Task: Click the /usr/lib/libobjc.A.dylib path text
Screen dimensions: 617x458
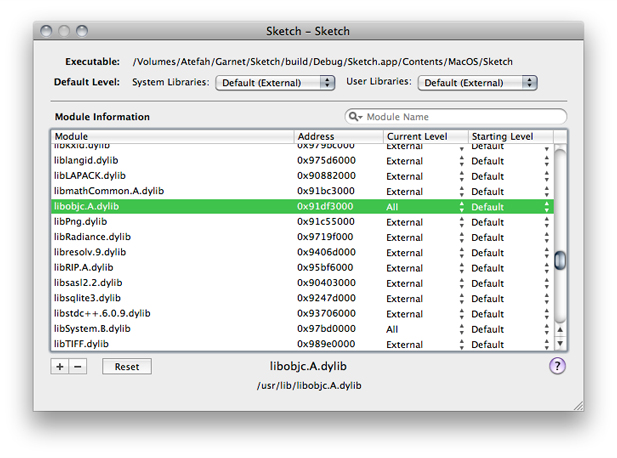Action: click(x=309, y=386)
